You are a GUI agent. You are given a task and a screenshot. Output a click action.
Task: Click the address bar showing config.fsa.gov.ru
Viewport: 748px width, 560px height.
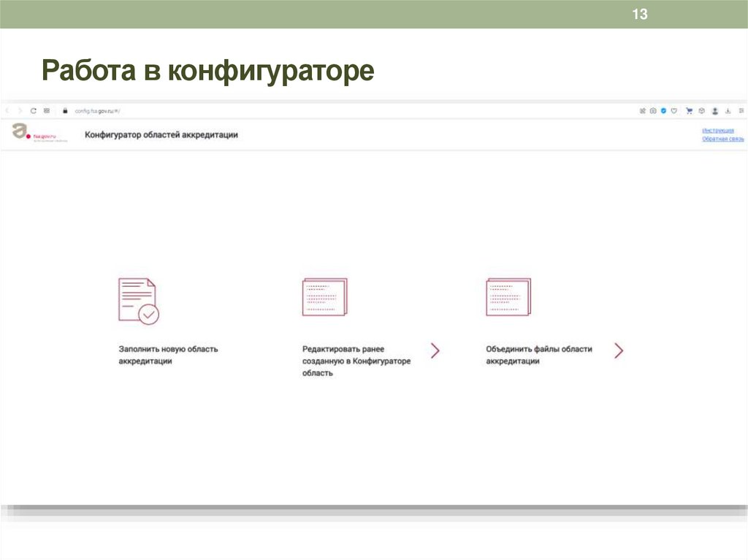[99, 111]
